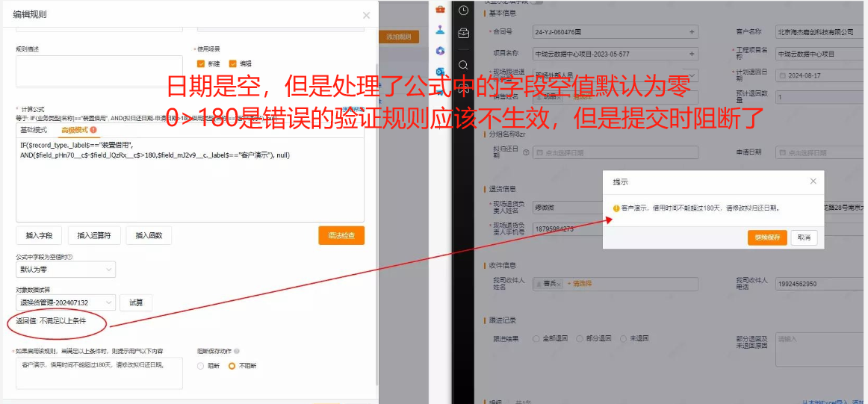
Task: Click the 插入函数 button
Action: (x=149, y=235)
